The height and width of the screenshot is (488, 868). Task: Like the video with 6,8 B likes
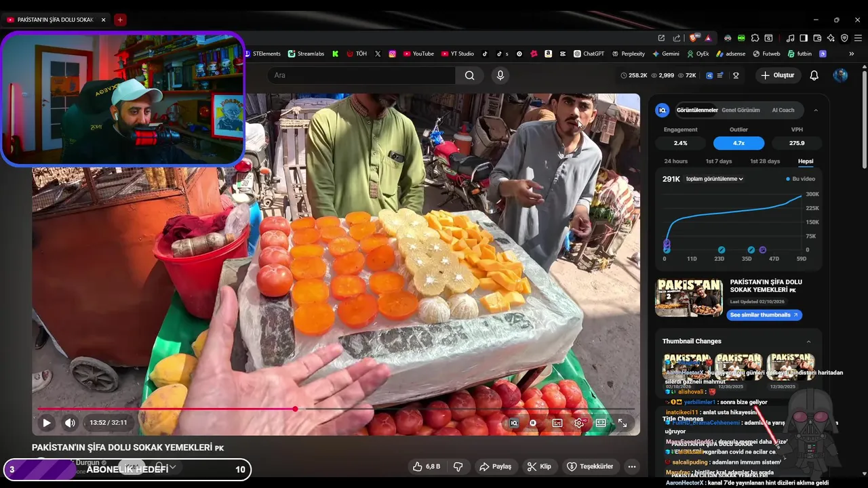427,466
